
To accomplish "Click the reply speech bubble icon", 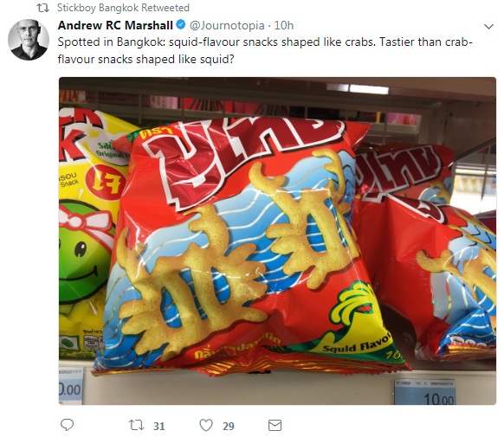I will click(x=68, y=425).
